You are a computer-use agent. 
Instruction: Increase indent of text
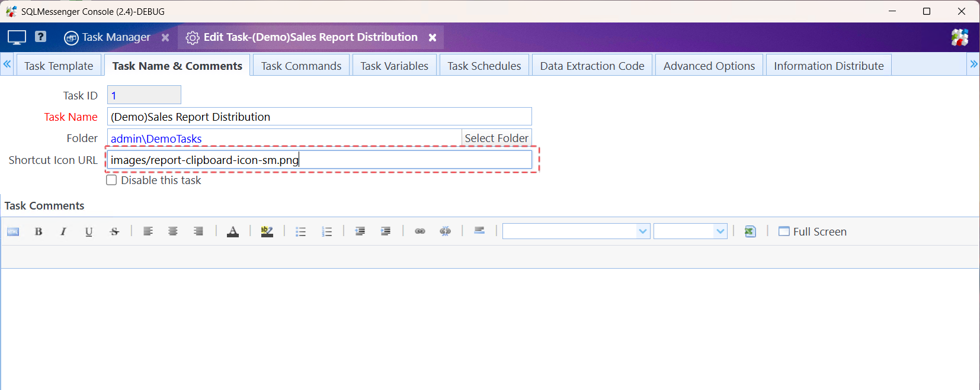pyautogui.click(x=386, y=231)
